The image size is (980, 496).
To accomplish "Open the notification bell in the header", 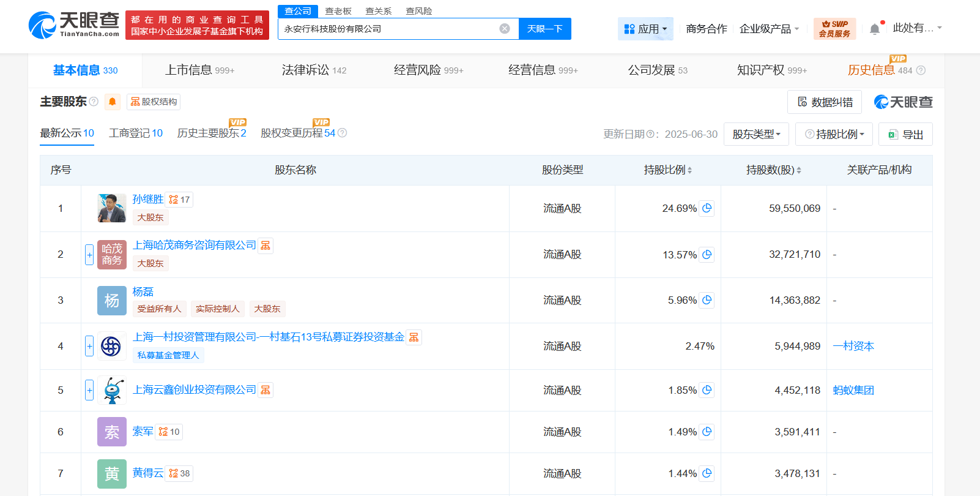I will tap(875, 29).
